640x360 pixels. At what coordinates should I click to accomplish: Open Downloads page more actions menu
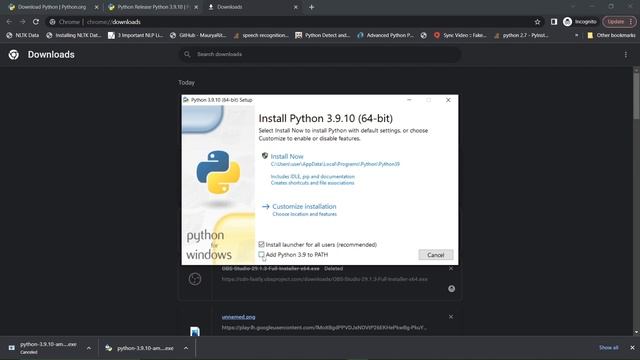[x=625, y=54]
